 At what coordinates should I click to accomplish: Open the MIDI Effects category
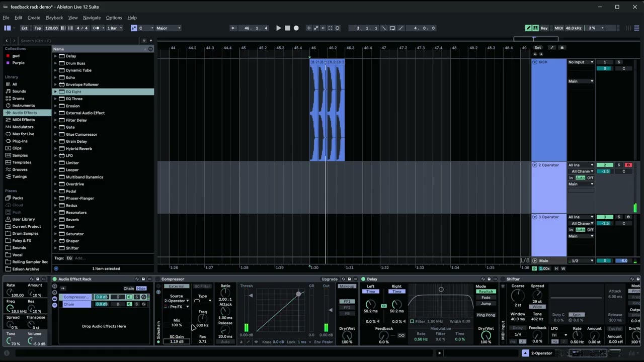24,120
